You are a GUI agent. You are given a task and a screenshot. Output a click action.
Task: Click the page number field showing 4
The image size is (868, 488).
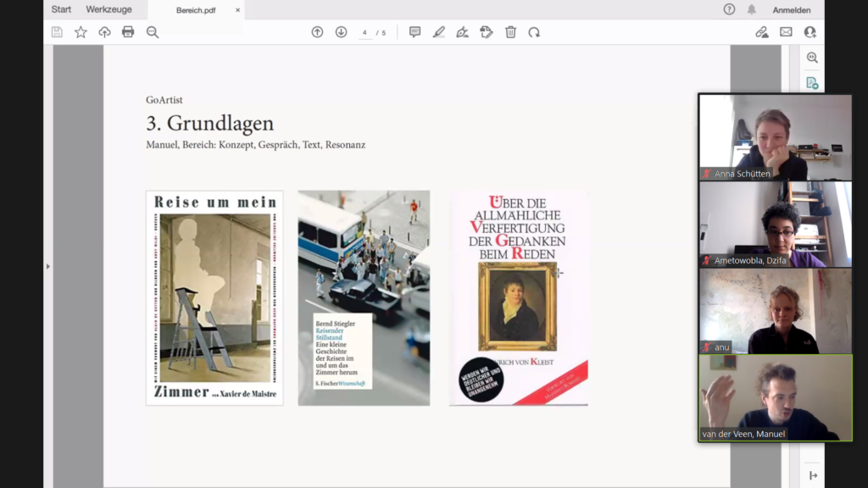[x=364, y=33]
